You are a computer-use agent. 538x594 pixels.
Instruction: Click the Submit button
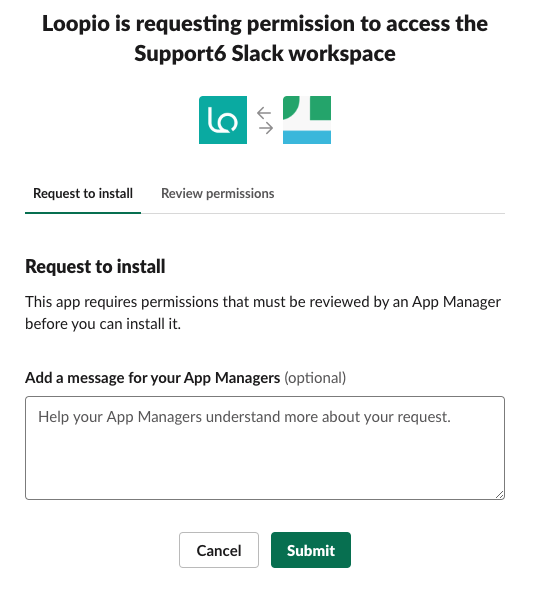click(311, 550)
